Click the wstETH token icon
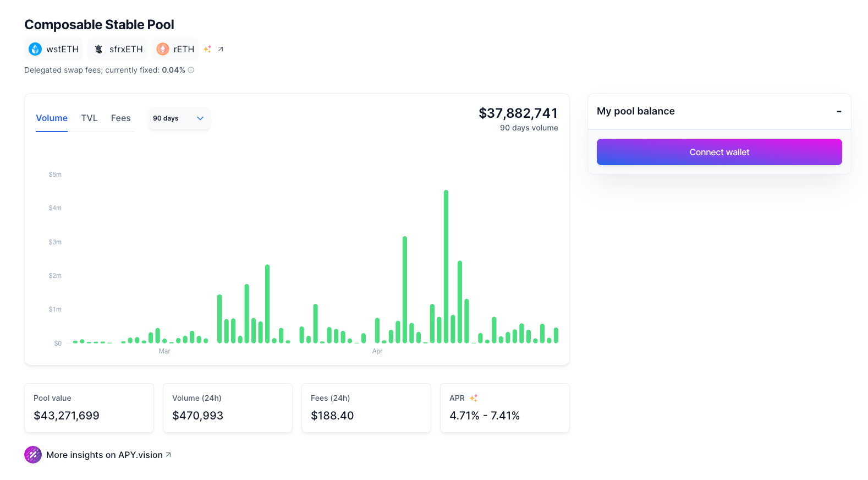 coord(35,49)
